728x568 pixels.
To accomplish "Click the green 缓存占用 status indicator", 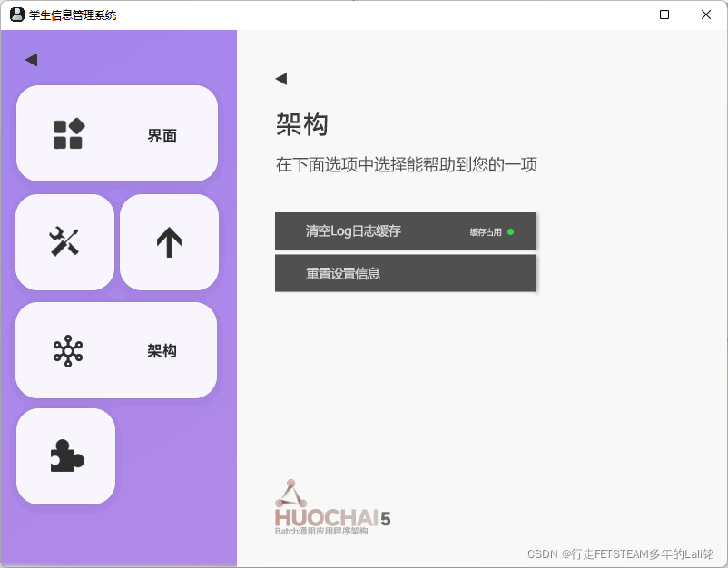I will (511, 232).
